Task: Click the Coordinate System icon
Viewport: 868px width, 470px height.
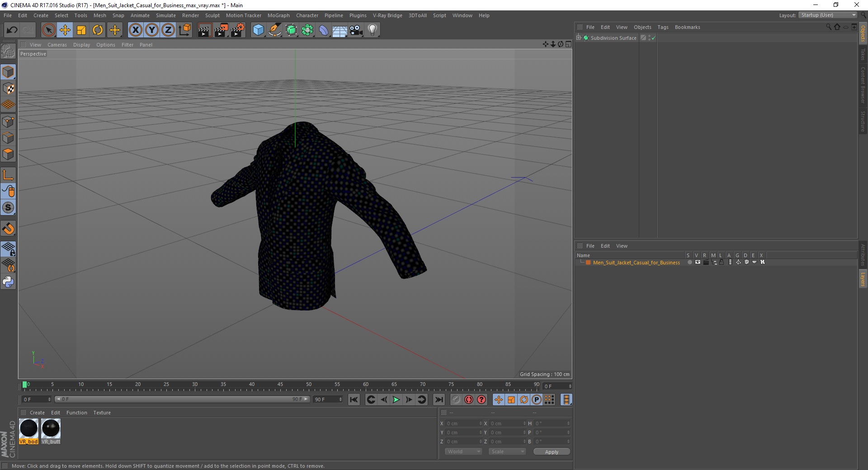Action: pos(185,30)
